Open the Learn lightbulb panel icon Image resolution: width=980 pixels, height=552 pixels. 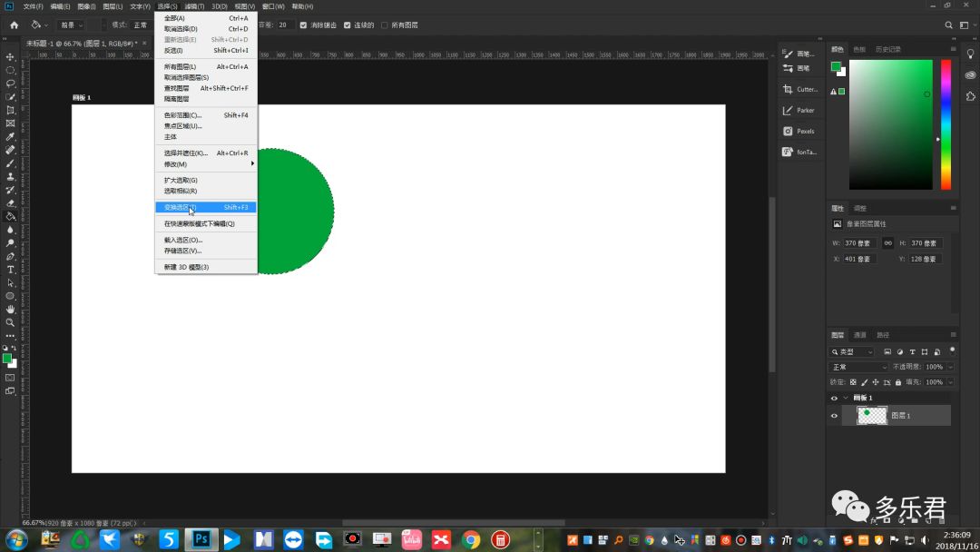coord(970,54)
